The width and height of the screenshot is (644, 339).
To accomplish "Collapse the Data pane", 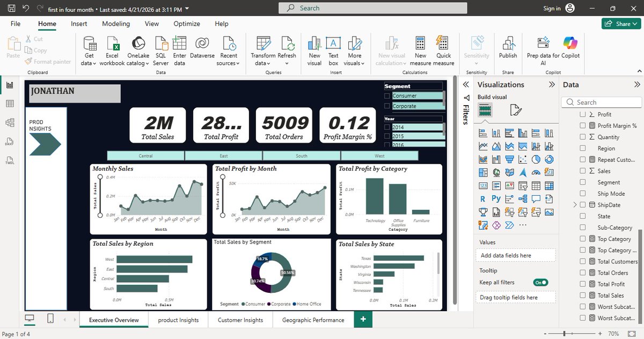I will (x=637, y=85).
